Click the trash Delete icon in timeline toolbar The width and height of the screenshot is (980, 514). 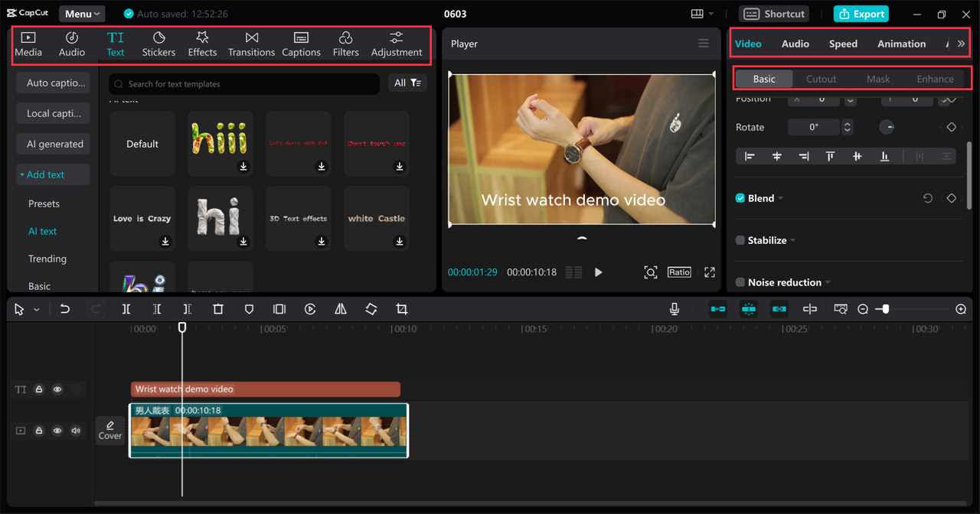[218, 309]
